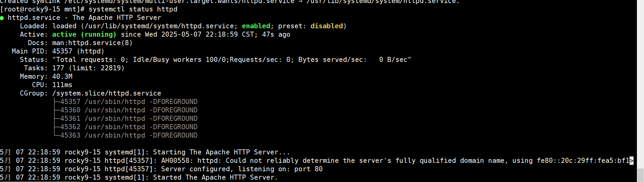This screenshot has width=644, height=182.
Task: Click the 'active (running)' status text
Action: pos(84,34)
